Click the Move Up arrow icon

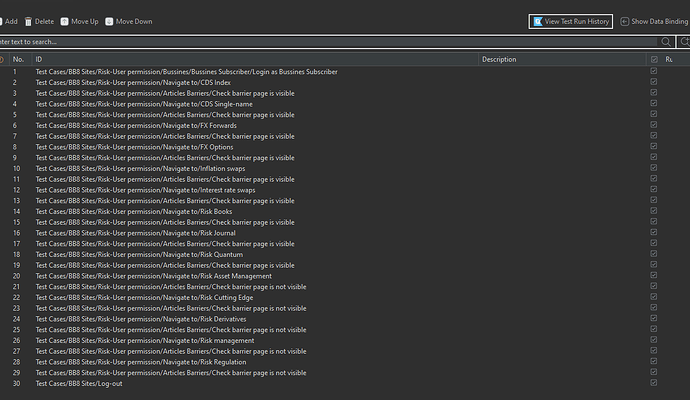64,22
